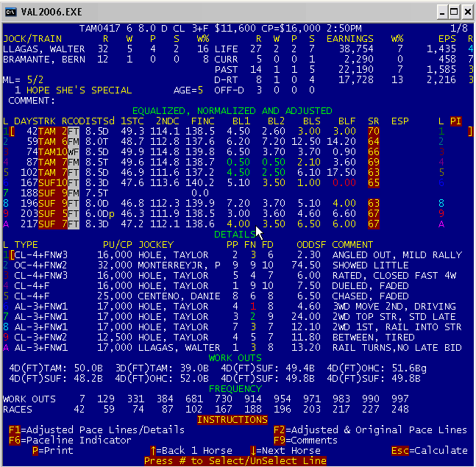Click BLF value 14.20 in pace line 2

pos(341,142)
